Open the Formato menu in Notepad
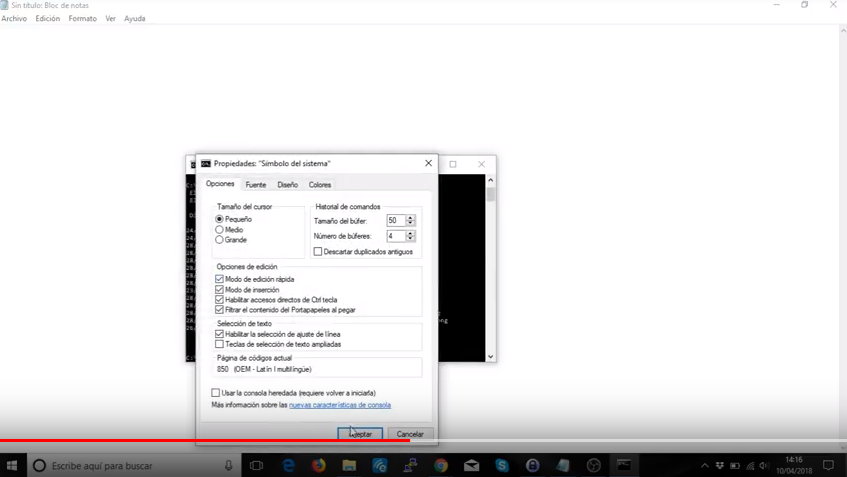 coord(82,19)
